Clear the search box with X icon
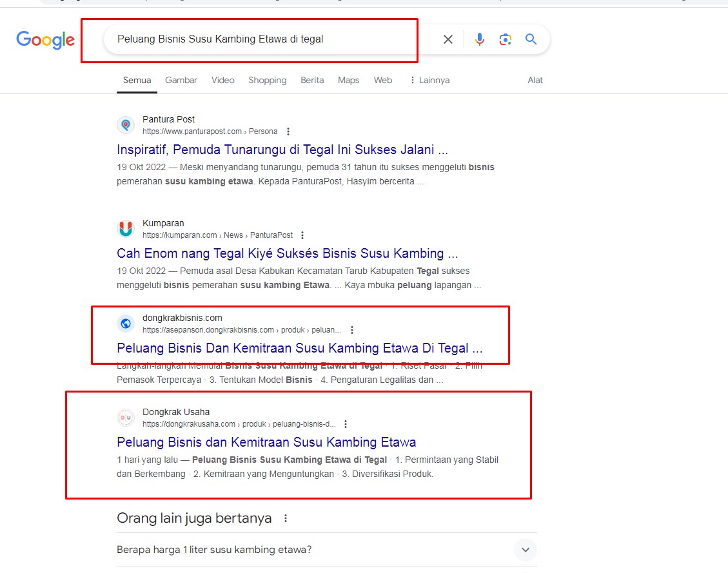 tap(448, 39)
